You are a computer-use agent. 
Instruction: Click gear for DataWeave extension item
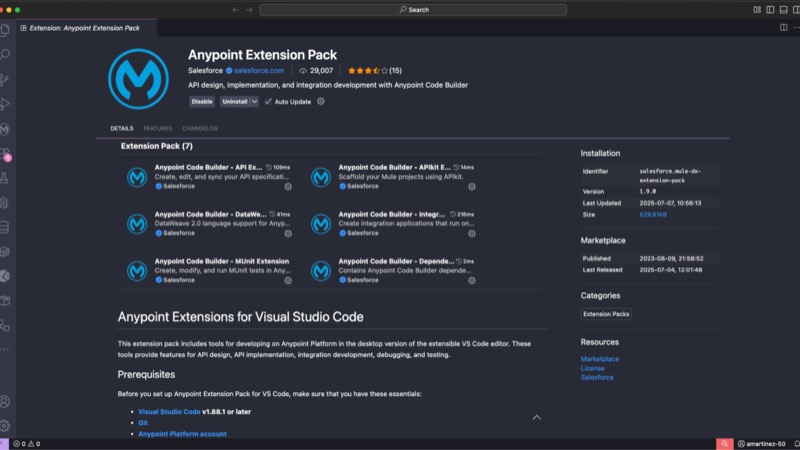pos(288,234)
